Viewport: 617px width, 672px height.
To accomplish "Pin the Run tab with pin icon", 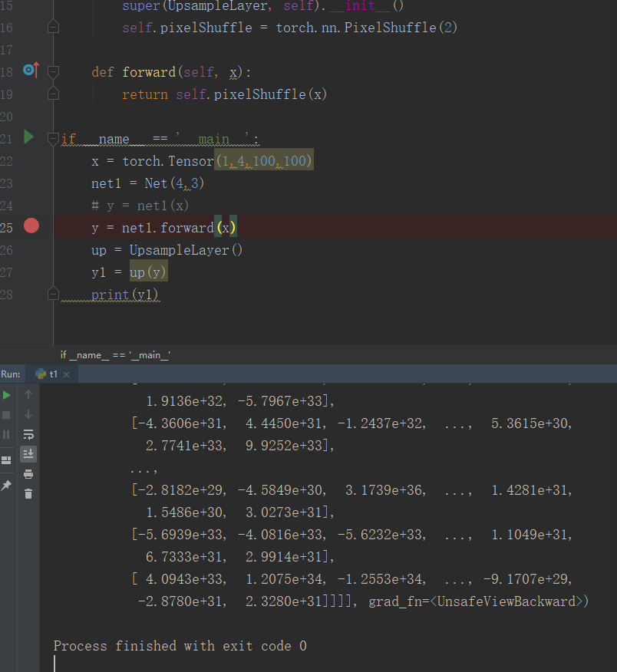I will click(x=6, y=485).
